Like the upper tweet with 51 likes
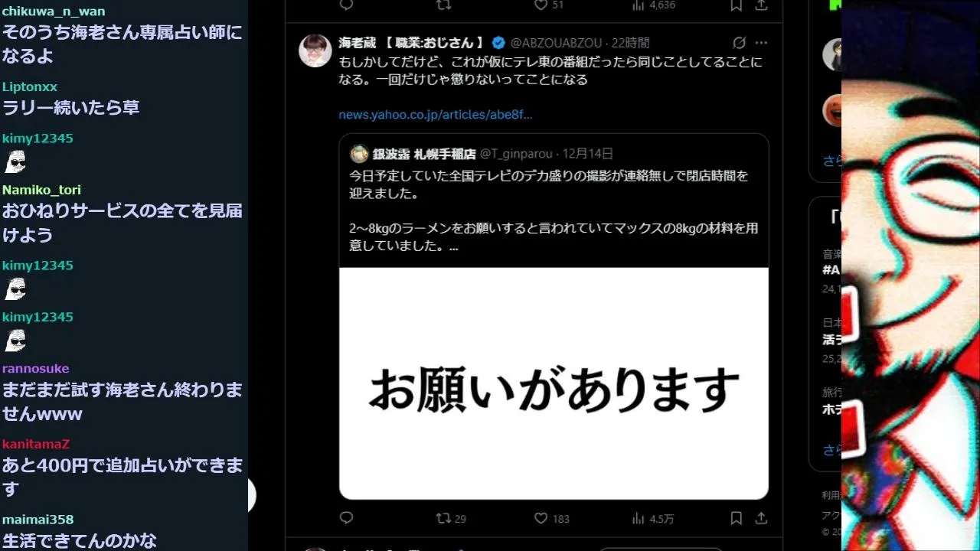Image resolution: width=980 pixels, height=551 pixels. click(x=549, y=5)
